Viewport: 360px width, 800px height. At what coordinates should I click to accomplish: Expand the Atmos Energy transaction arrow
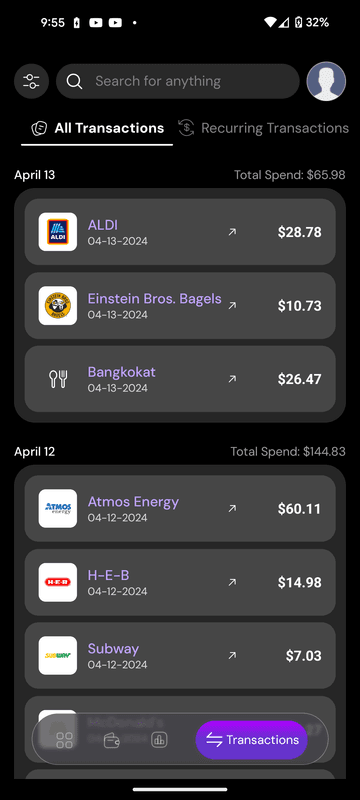tap(232, 509)
